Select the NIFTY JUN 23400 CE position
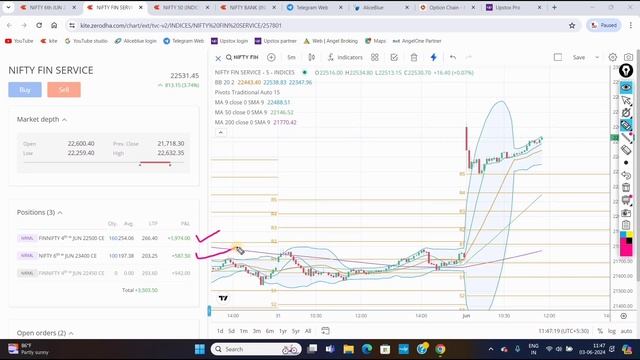This screenshot has width=640, height=360. pos(104,256)
